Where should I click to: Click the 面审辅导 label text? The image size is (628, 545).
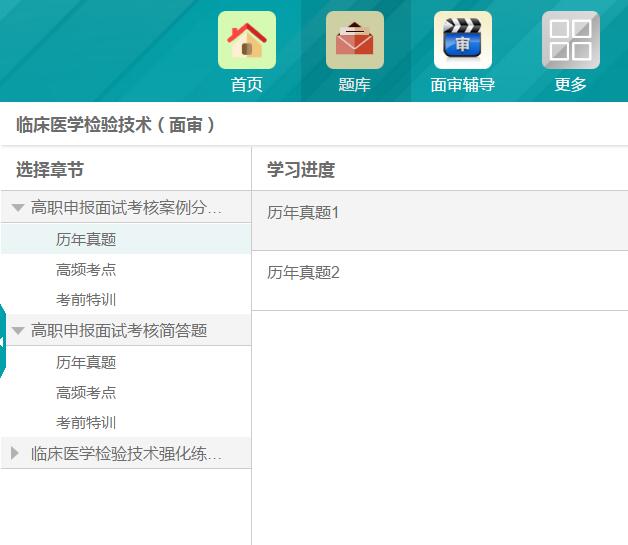463,85
